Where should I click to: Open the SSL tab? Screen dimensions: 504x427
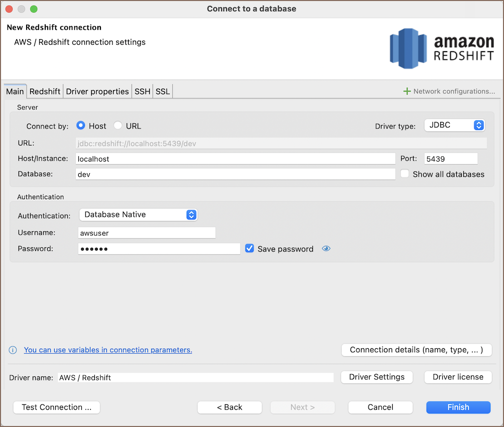coord(163,91)
